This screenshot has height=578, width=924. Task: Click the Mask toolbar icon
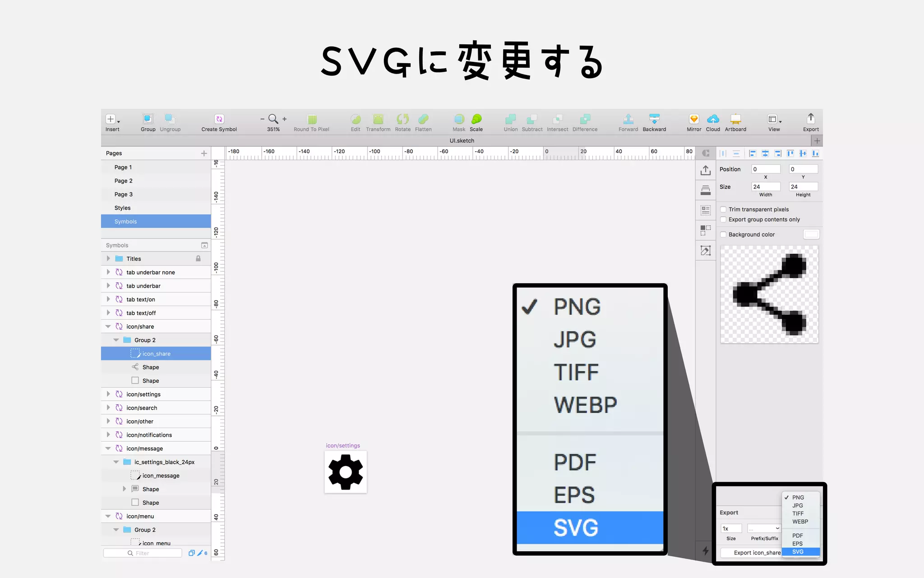pos(459,119)
